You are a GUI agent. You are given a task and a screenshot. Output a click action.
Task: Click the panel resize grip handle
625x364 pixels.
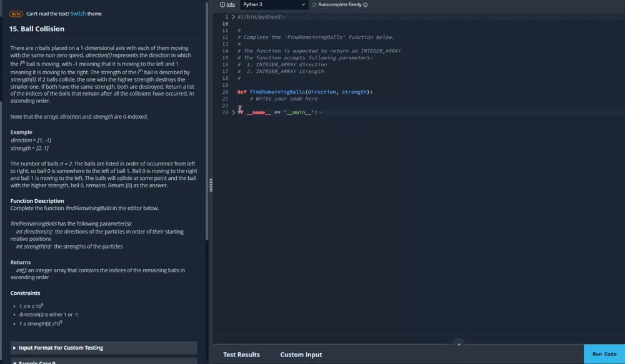point(211,185)
